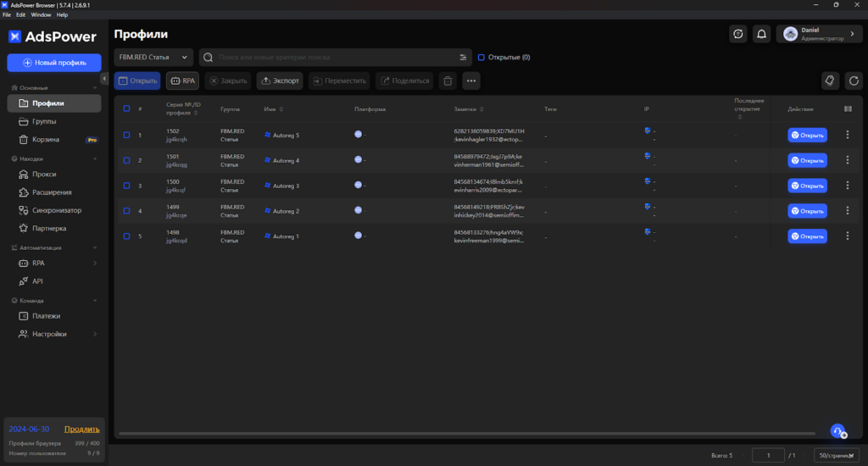
Task: Open row menu dots for Autoreg 3
Action: pyautogui.click(x=848, y=186)
